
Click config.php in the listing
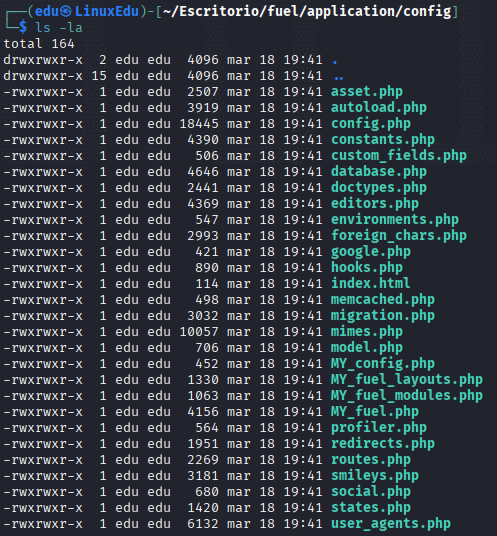[x=371, y=124]
